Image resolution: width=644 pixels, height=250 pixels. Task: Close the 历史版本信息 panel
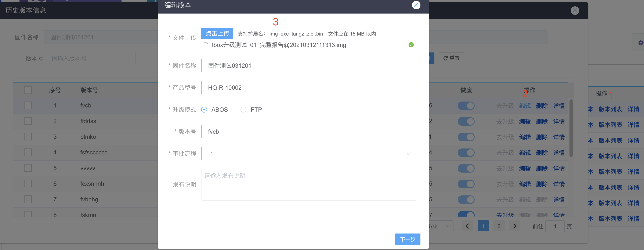pyautogui.click(x=575, y=11)
